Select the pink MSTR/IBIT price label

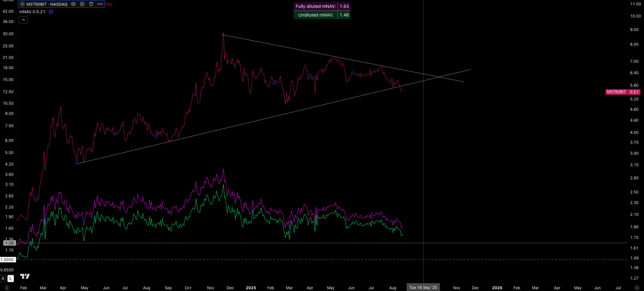click(623, 92)
